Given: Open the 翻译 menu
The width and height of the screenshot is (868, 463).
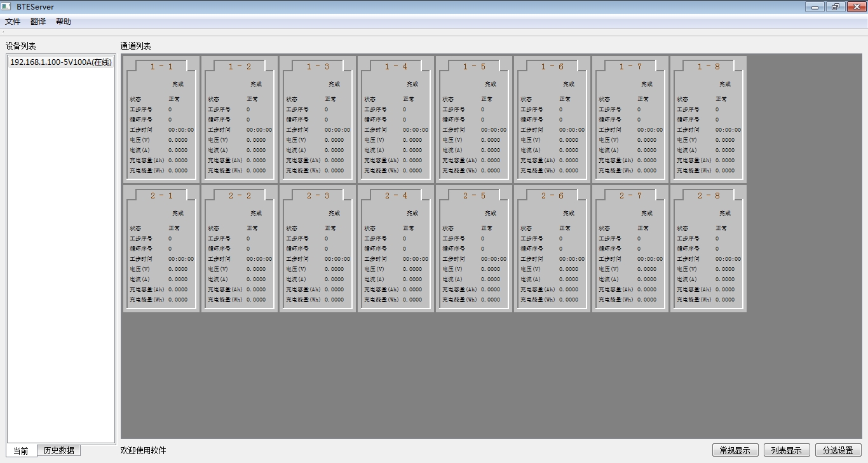Looking at the screenshot, I should click(38, 22).
